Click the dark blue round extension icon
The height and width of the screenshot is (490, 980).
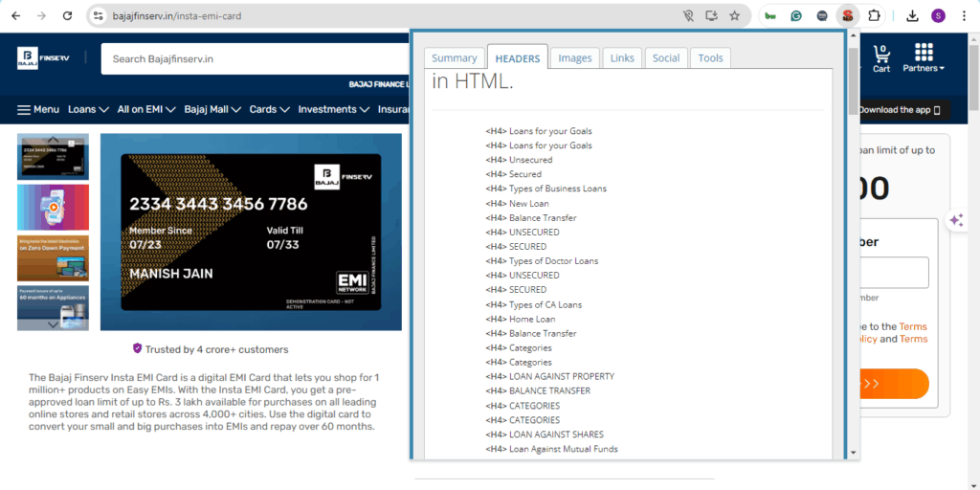point(822,16)
